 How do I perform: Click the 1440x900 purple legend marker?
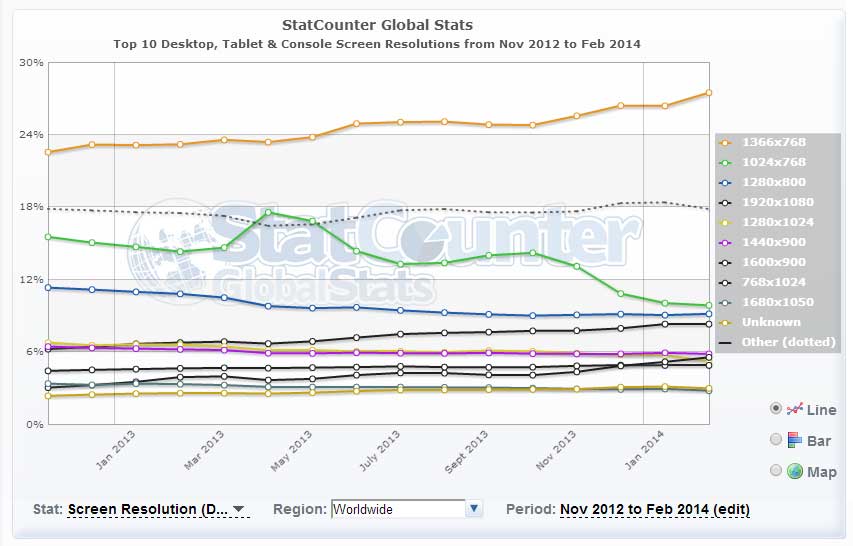[x=725, y=243]
